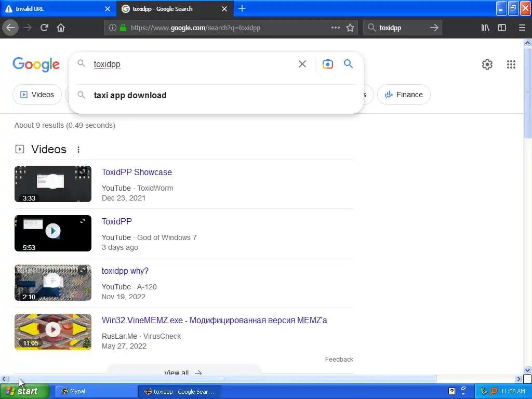Open a new tab with plus
Image resolution: width=532 pixels, height=399 pixels.
242,8
